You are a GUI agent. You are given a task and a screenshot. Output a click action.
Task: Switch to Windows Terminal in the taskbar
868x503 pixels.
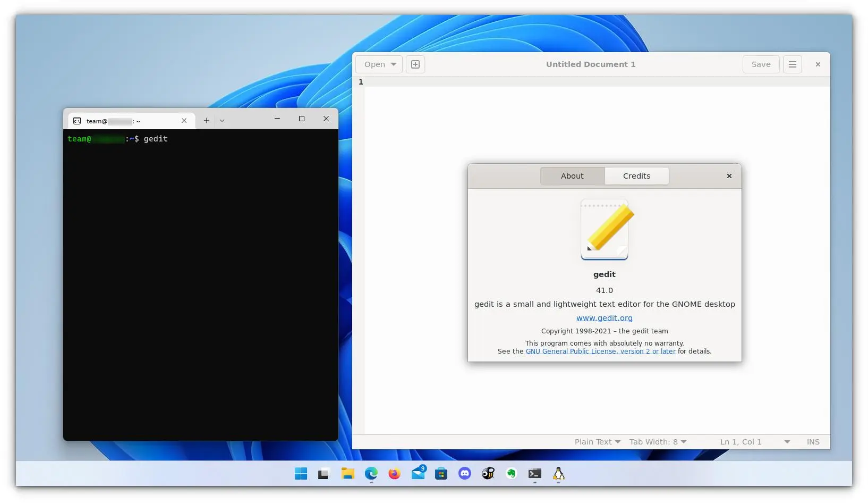click(535, 473)
